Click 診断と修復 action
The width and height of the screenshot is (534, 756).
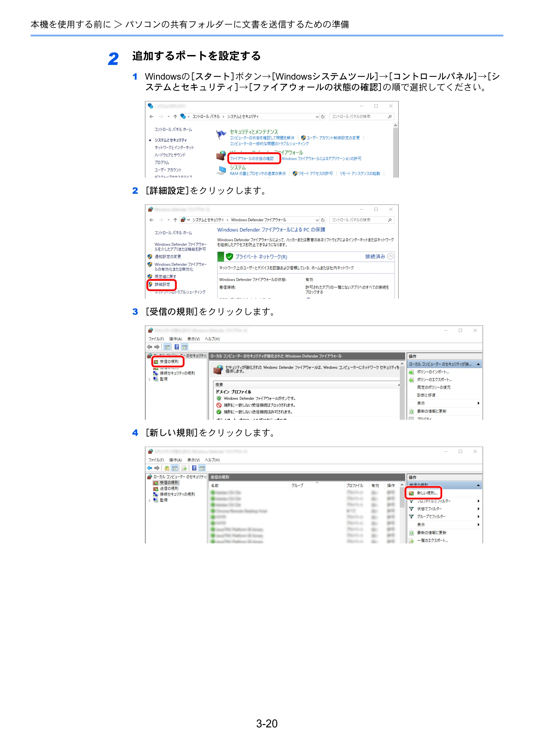point(426,395)
